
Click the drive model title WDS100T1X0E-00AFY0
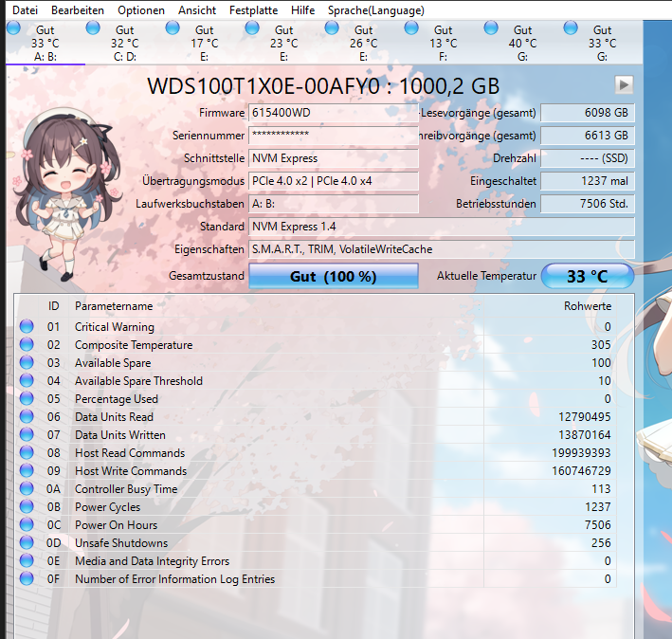263,86
